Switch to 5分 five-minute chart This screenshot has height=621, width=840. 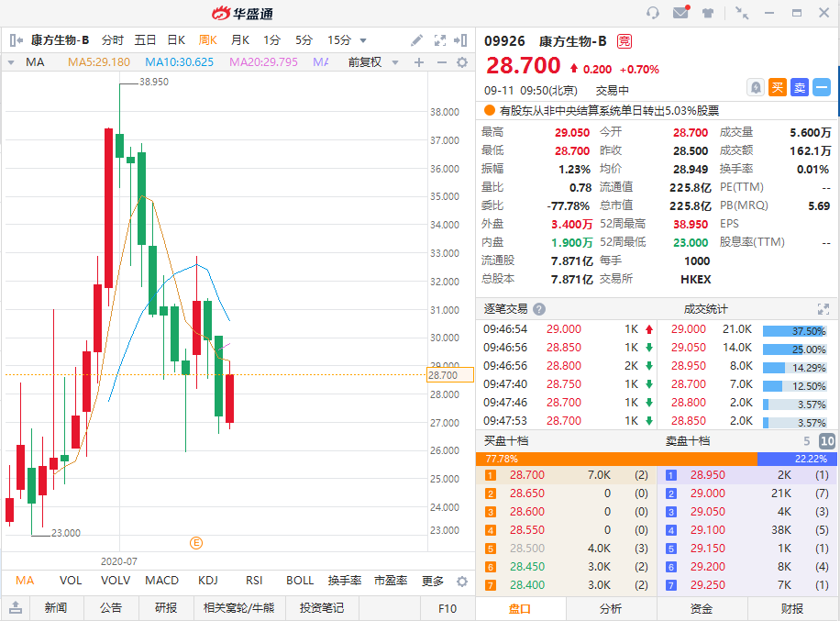(304, 40)
